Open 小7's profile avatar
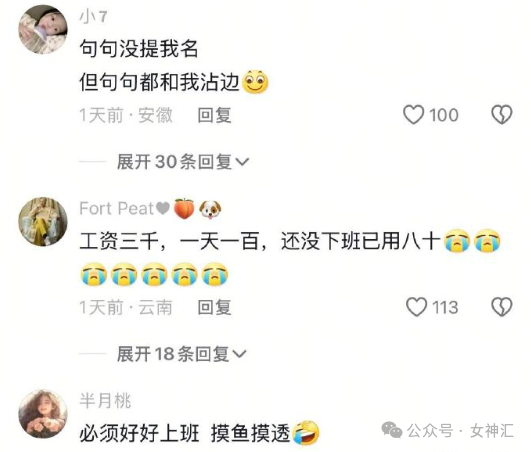The height and width of the screenshot is (452, 531). 43,30
